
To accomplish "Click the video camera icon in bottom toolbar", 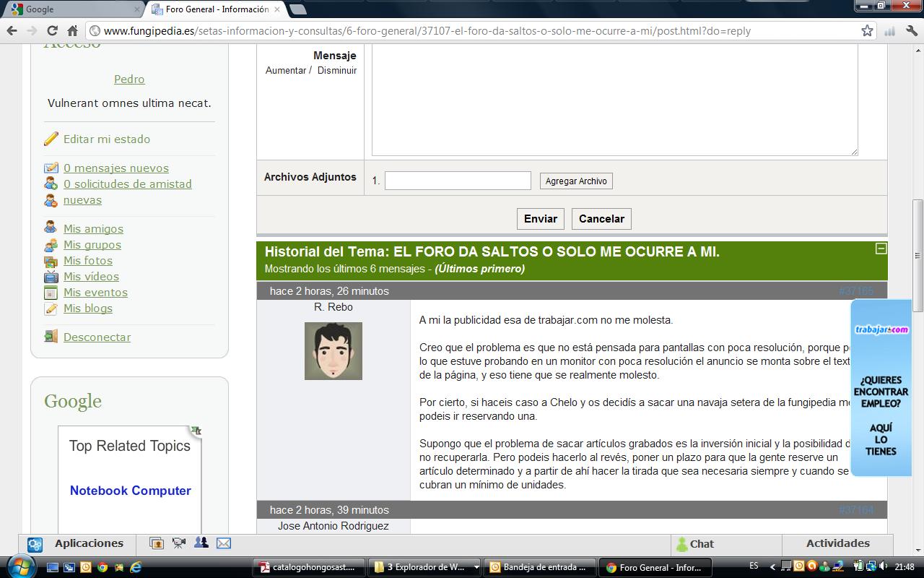I will point(178,543).
